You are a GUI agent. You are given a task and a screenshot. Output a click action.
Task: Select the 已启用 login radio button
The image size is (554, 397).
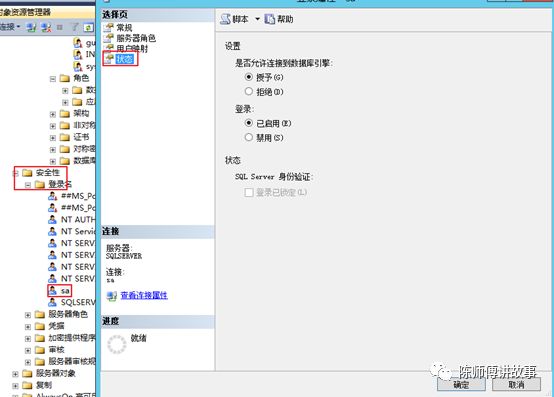coord(249,123)
